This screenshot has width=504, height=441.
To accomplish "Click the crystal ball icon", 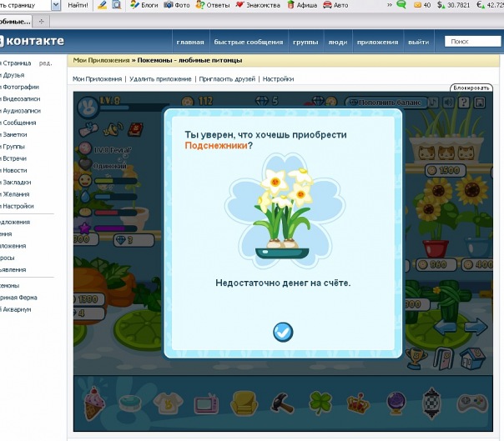I will tap(394, 404).
